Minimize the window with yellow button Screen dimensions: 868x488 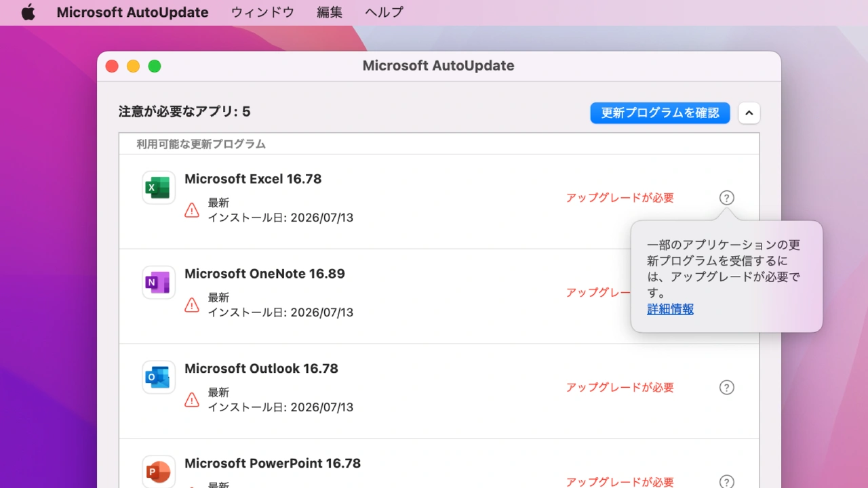tap(134, 66)
